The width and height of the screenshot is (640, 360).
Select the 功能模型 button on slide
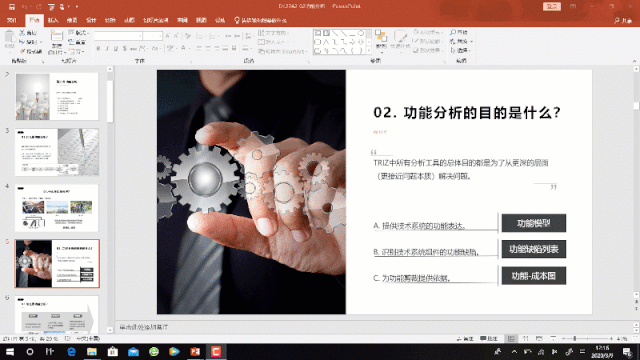click(x=533, y=223)
